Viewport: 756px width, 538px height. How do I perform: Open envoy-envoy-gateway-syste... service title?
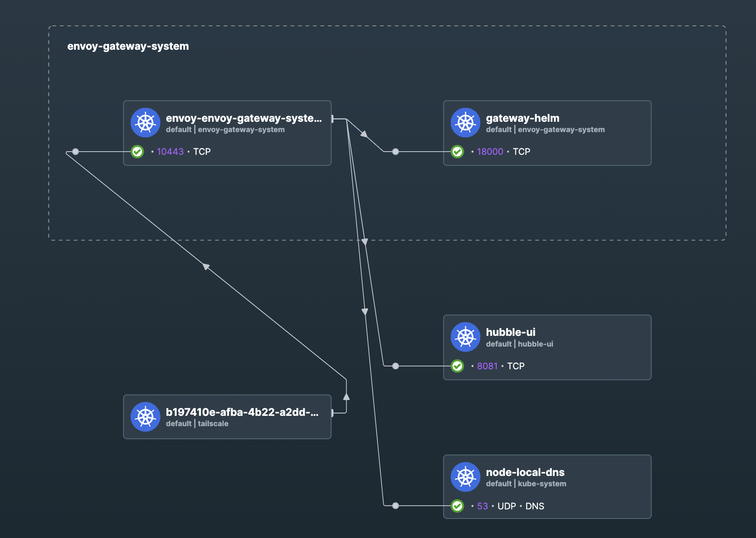click(244, 118)
